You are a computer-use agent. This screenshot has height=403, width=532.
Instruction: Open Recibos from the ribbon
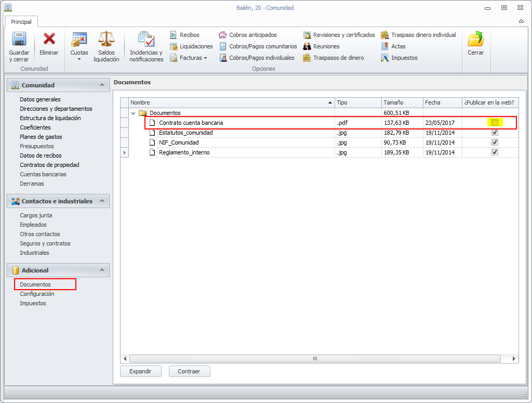pyautogui.click(x=185, y=35)
